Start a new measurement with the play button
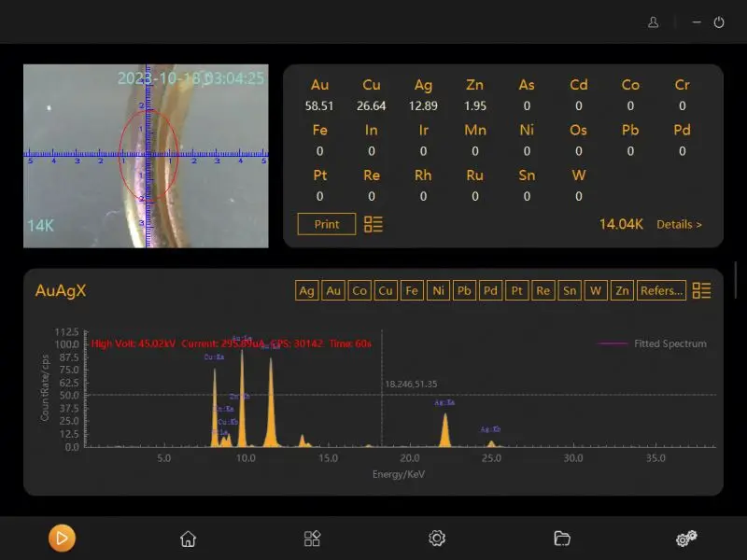The image size is (747, 560). tap(62, 539)
